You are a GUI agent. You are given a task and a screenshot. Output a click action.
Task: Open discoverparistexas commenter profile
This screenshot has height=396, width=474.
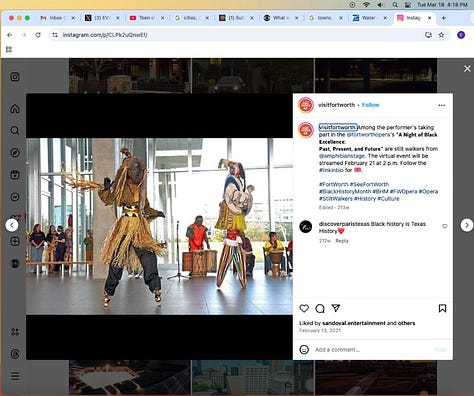344,224
